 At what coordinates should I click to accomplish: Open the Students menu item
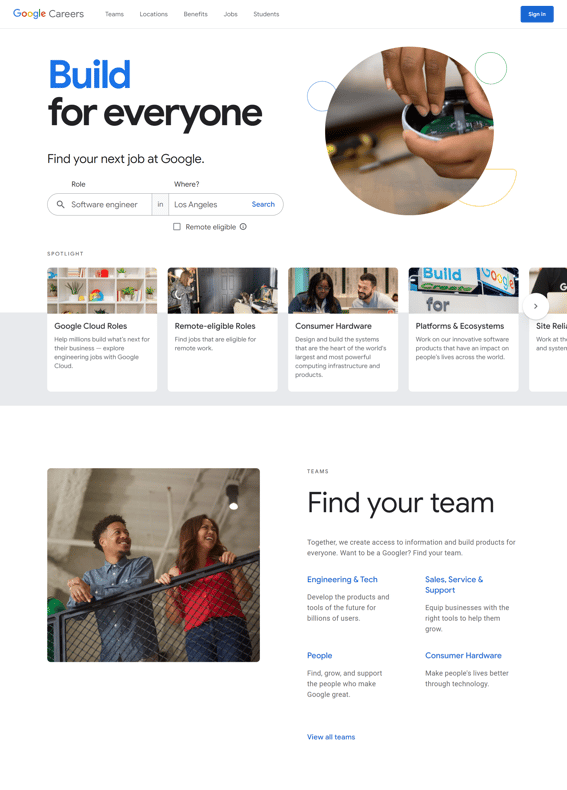point(266,14)
